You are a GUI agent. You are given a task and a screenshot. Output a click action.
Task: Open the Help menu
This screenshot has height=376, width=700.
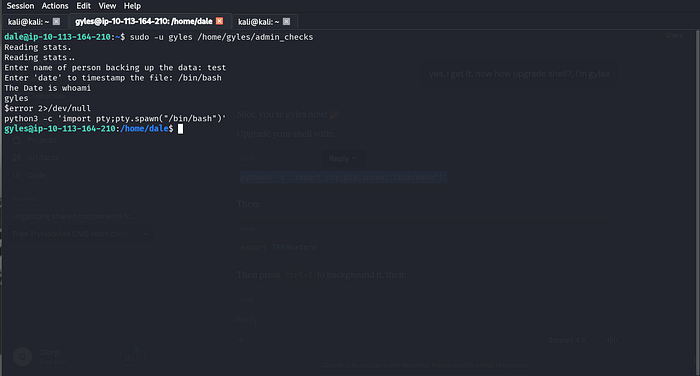tap(132, 6)
